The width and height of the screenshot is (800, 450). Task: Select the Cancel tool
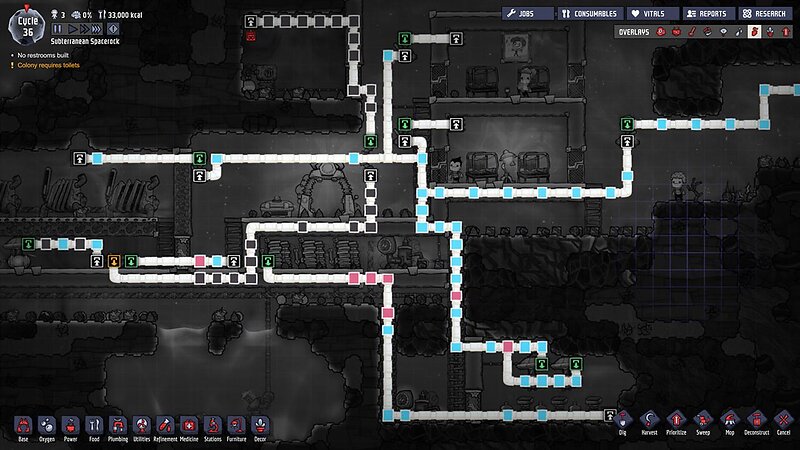[x=783, y=421]
